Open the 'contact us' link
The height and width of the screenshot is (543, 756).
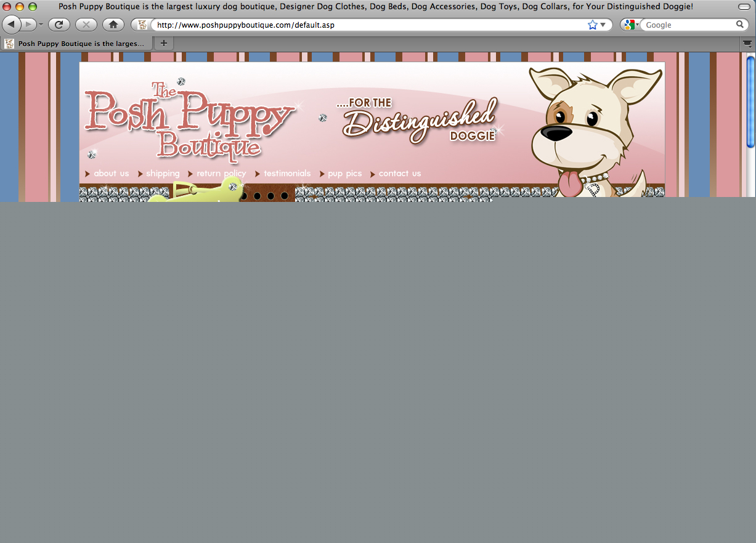(400, 174)
